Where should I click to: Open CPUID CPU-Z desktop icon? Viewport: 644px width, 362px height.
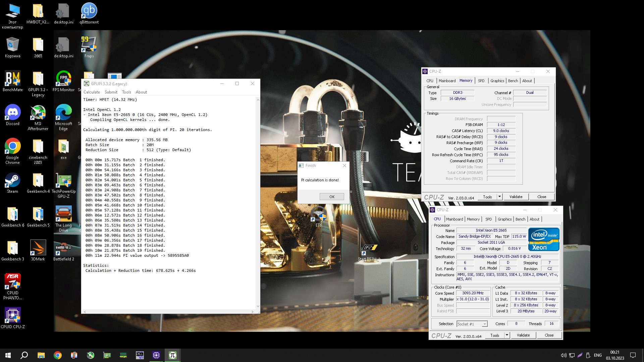click(x=13, y=318)
